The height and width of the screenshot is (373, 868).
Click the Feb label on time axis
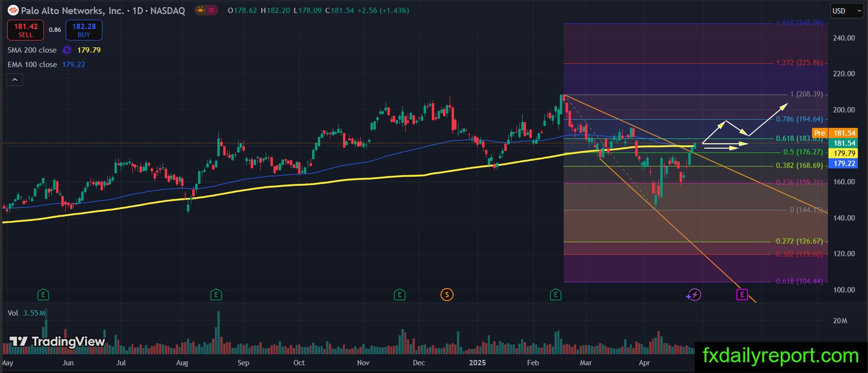533,363
